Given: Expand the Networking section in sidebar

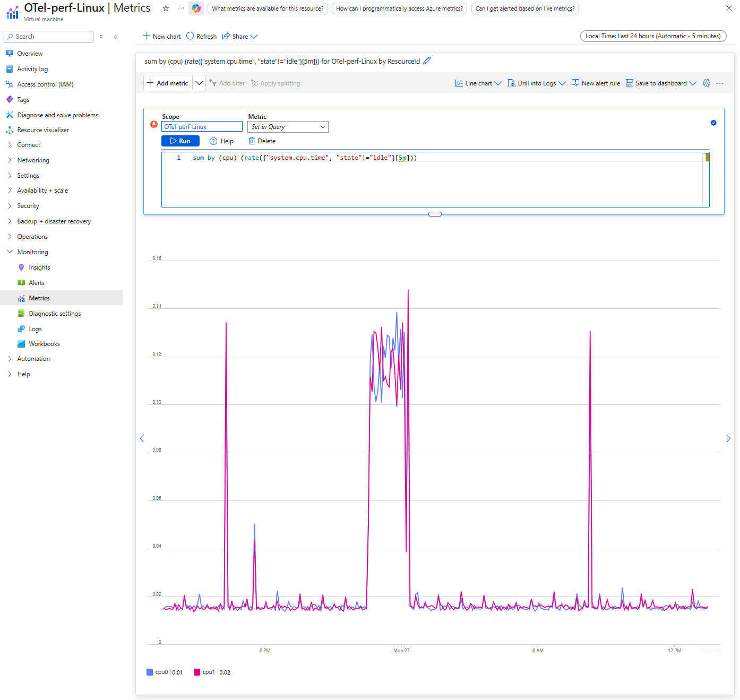Looking at the screenshot, I should tap(33, 160).
